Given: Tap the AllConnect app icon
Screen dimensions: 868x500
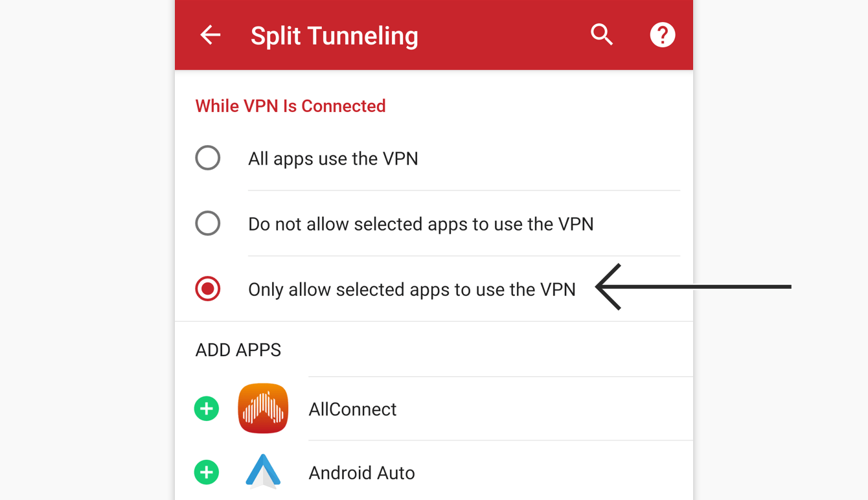Looking at the screenshot, I should (263, 409).
